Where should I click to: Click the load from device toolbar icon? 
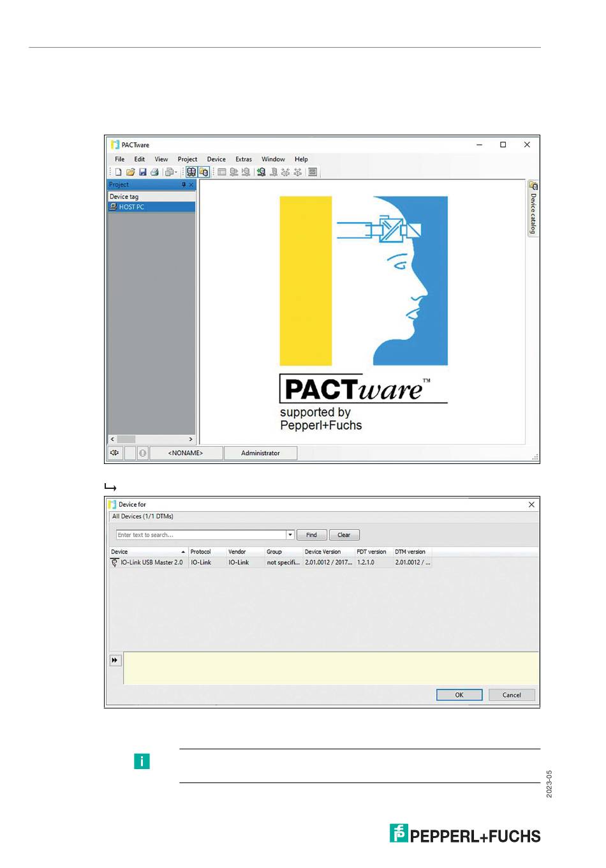tap(234, 172)
